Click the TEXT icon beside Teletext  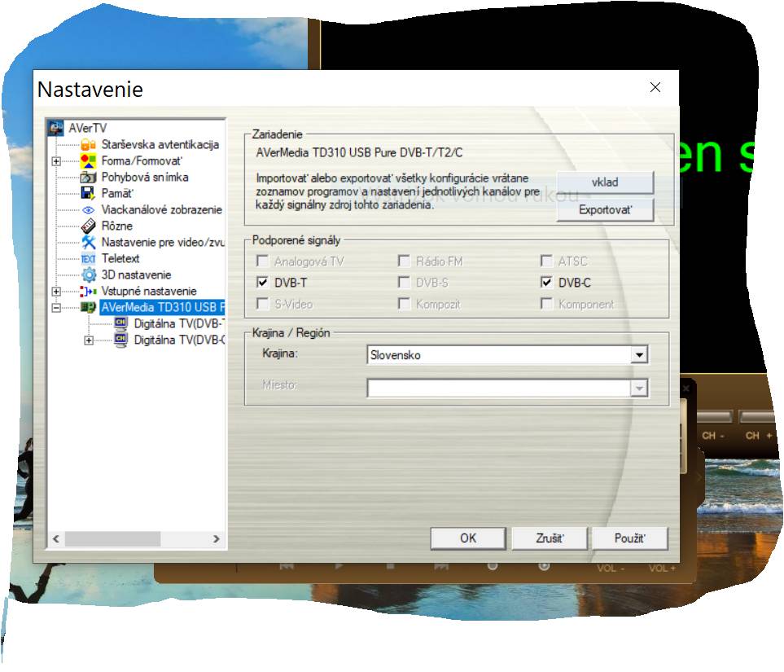tap(89, 259)
